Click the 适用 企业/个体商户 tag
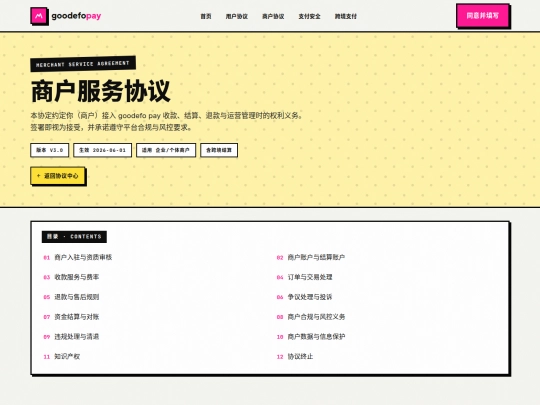Screen dimensions: 540x405 [x=166, y=150]
